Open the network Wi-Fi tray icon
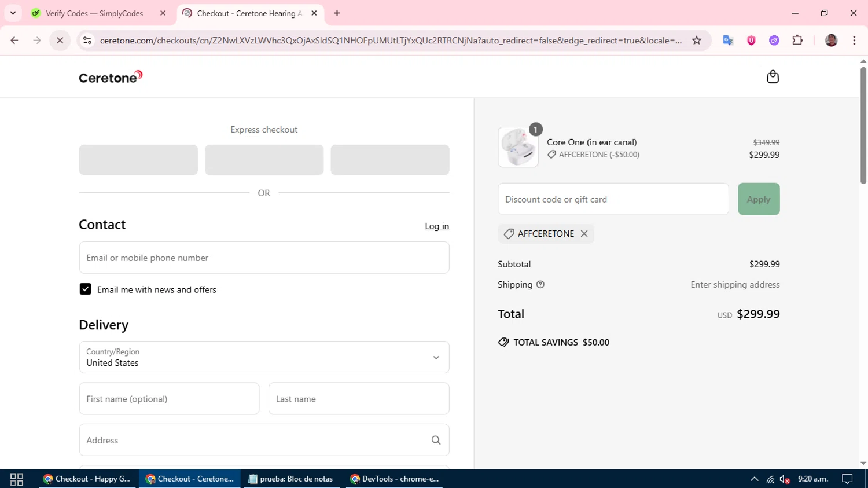The image size is (868, 488). tap(770, 479)
